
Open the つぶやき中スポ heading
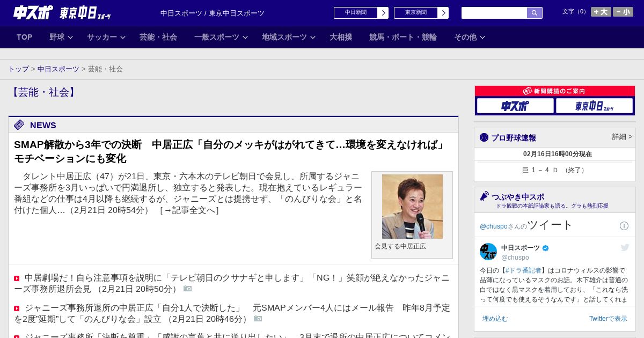pos(518,197)
